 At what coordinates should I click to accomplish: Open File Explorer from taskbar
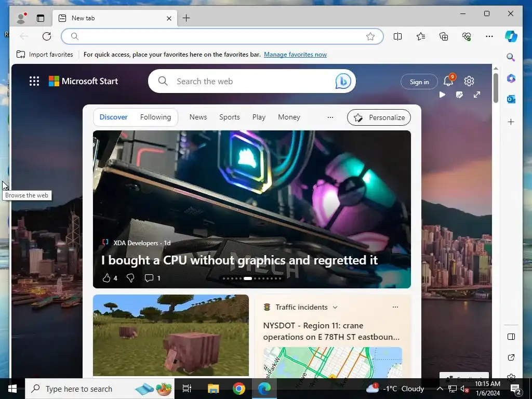(213, 389)
